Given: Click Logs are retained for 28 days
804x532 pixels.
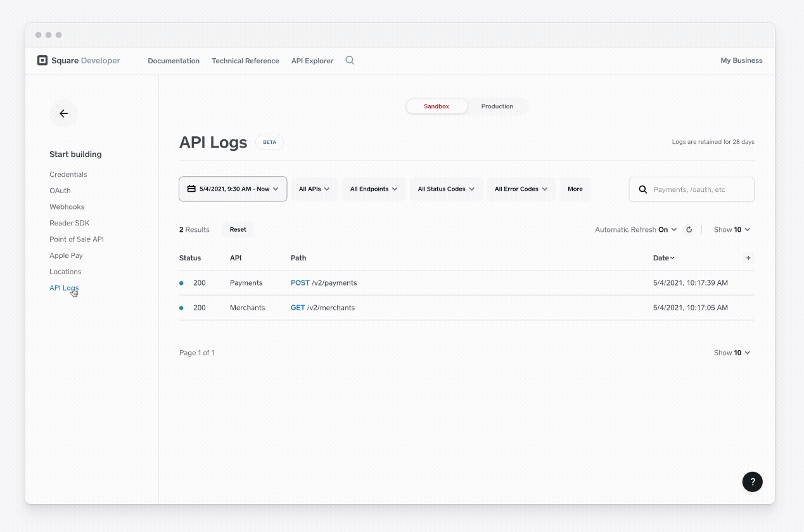Looking at the screenshot, I should tap(713, 142).
